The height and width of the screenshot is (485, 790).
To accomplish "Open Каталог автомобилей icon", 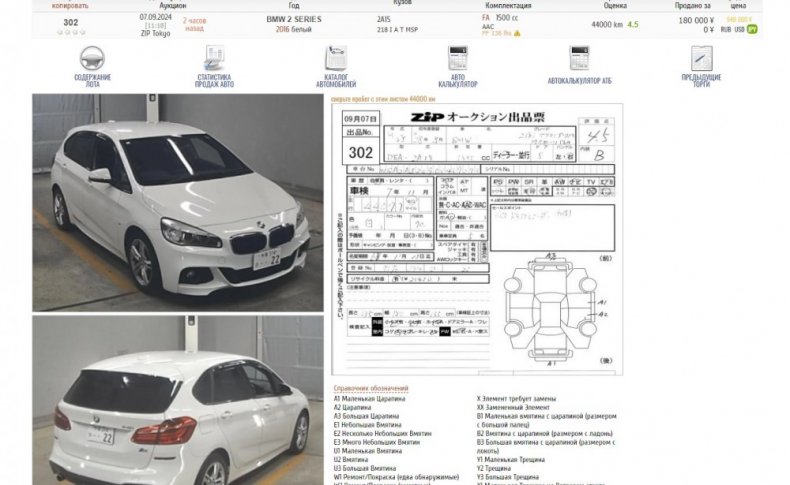I will (x=336, y=57).
